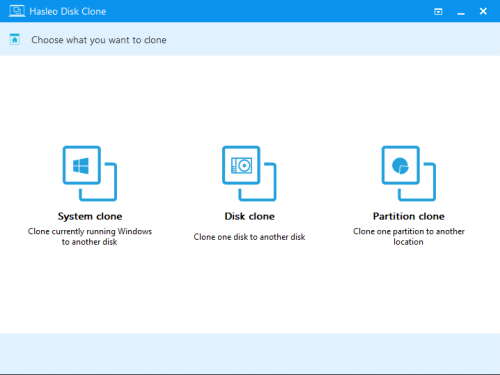Click "Clone one disk to another disk" text
Image resolution: width=500 pixels, height=375 pixels.
coord(249,237)
